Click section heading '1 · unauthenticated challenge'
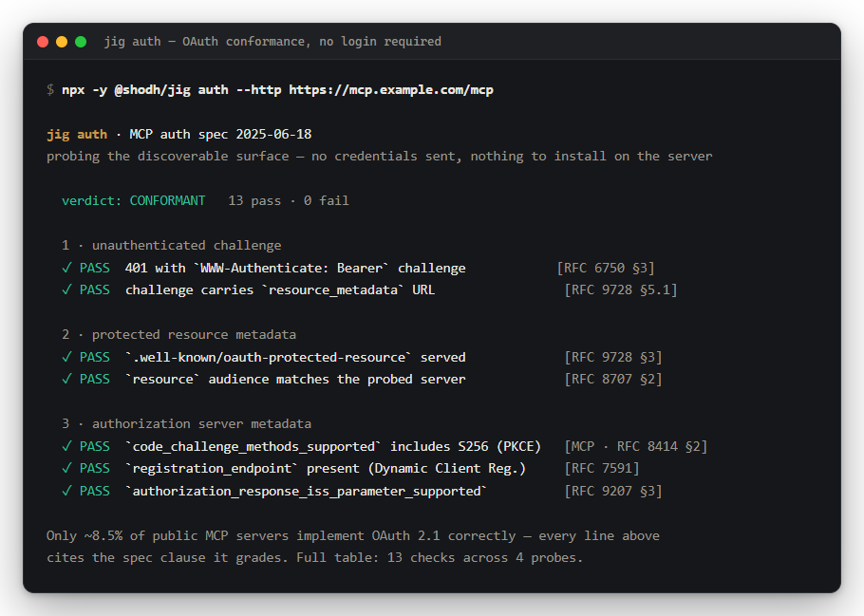 [x=171, y=245]
